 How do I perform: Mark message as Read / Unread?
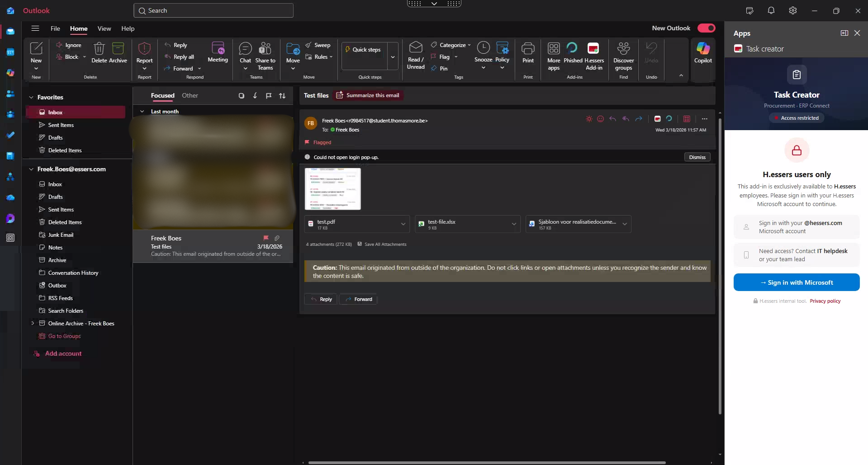click(x=416, y=56)
